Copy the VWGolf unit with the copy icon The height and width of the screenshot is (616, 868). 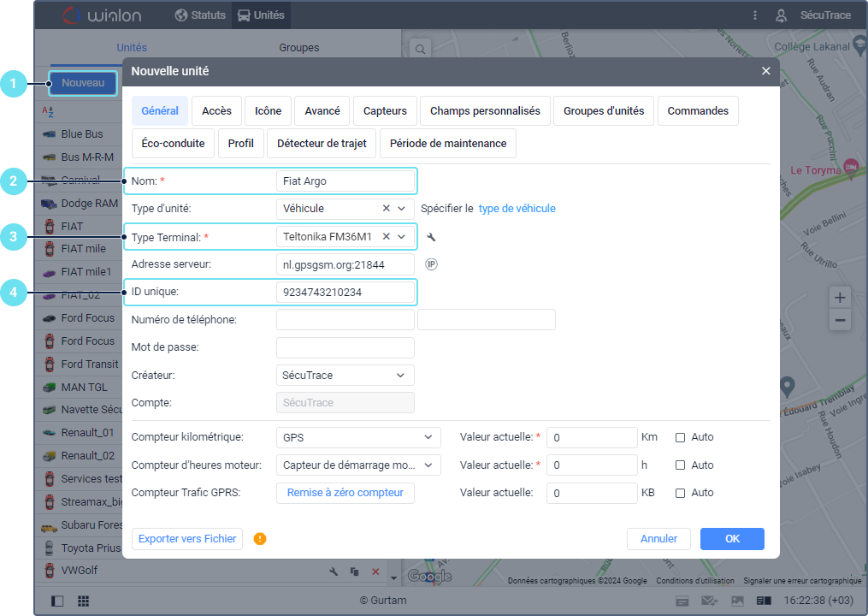pos(354,572)
